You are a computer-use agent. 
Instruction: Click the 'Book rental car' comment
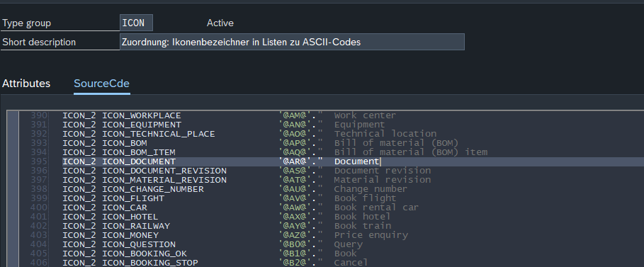376,208
